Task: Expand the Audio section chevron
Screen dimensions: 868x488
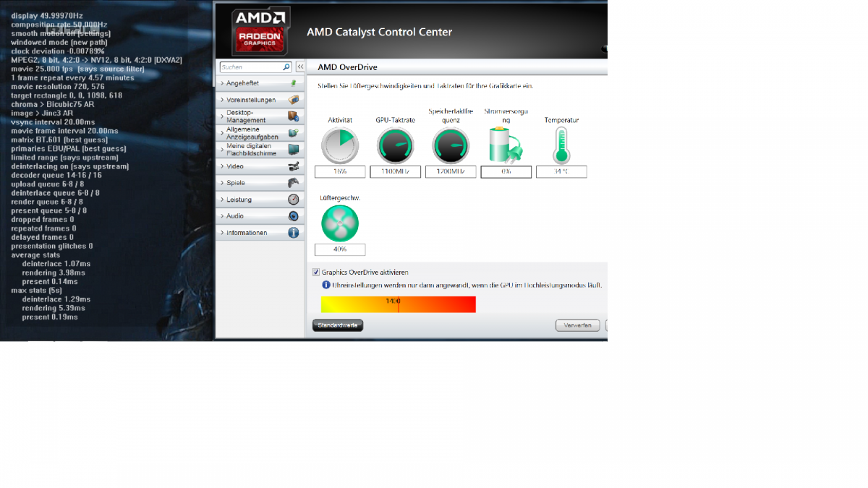Action: [x=222, y=216]
